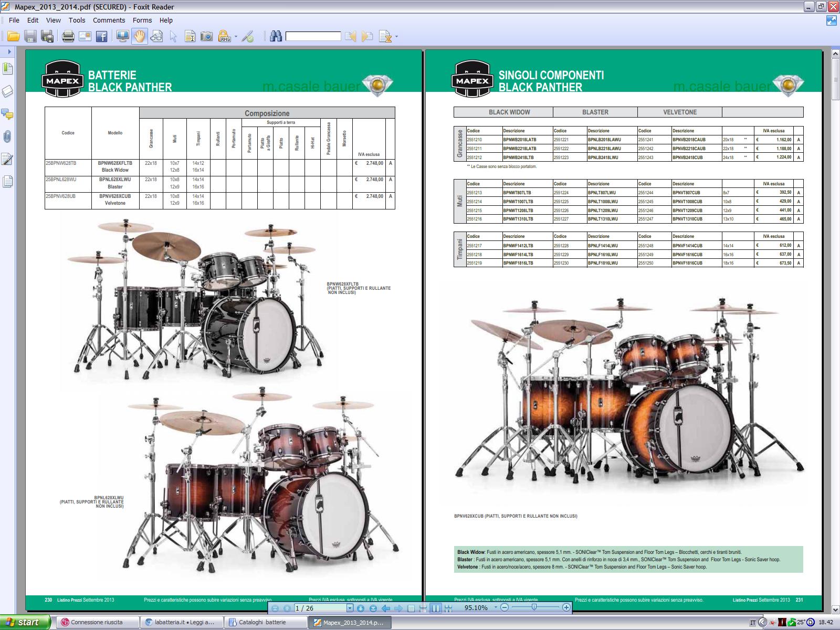Click the signature validation pen icon
The height and width of the screenshot is (630, 840).
point(248,36)
